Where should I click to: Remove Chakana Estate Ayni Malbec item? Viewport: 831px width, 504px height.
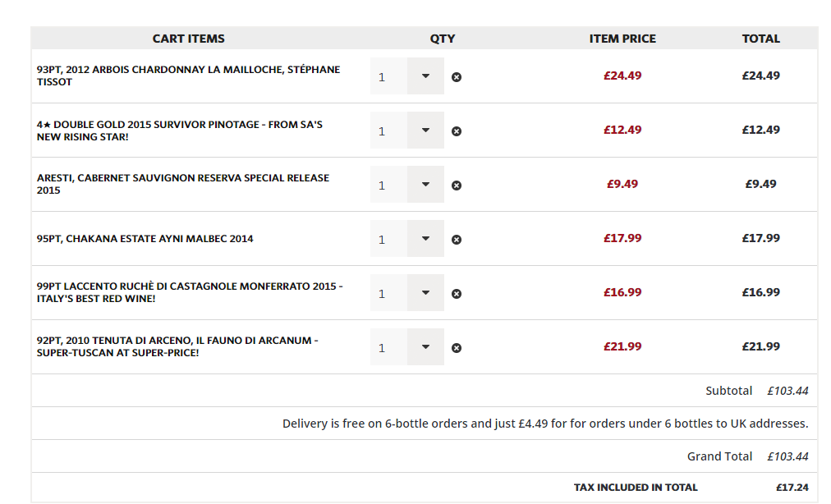457,240
